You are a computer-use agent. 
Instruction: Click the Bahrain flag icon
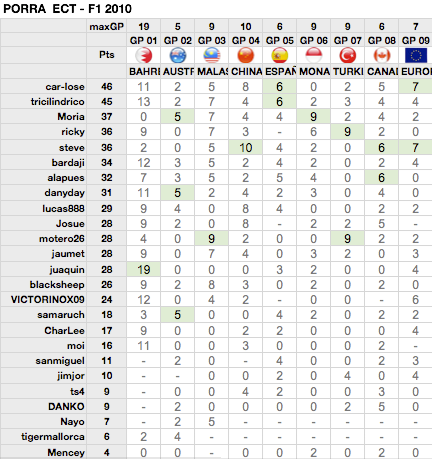tap(144, 55)
